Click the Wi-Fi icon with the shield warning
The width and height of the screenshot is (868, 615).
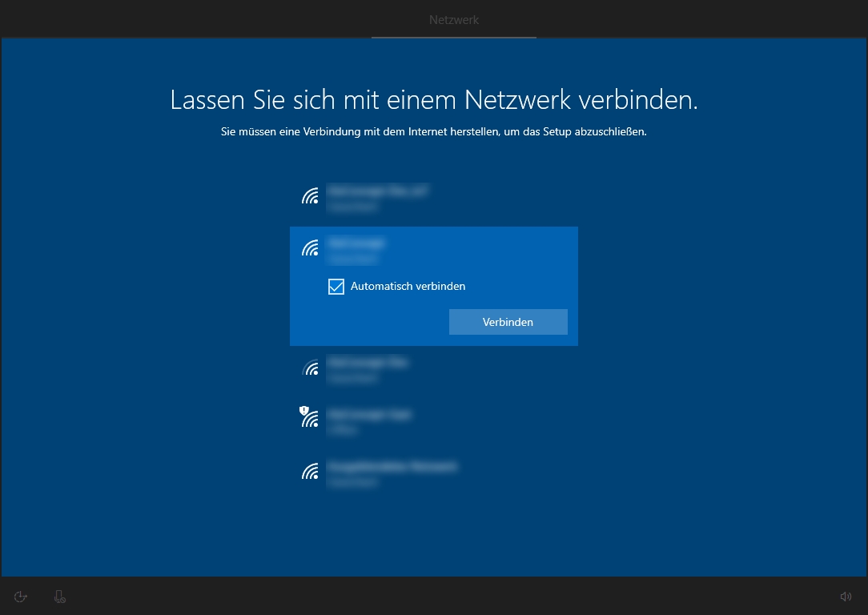point(309,417)
